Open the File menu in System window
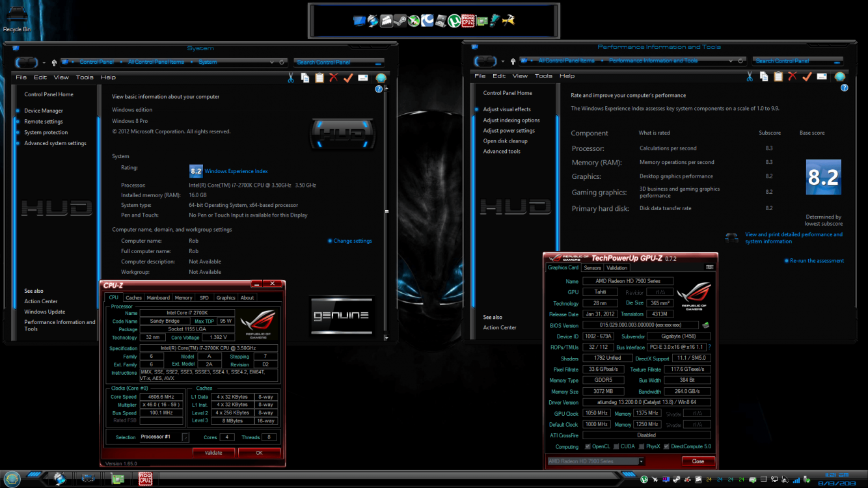Screen dimensions: 868x488 point(21,77)
